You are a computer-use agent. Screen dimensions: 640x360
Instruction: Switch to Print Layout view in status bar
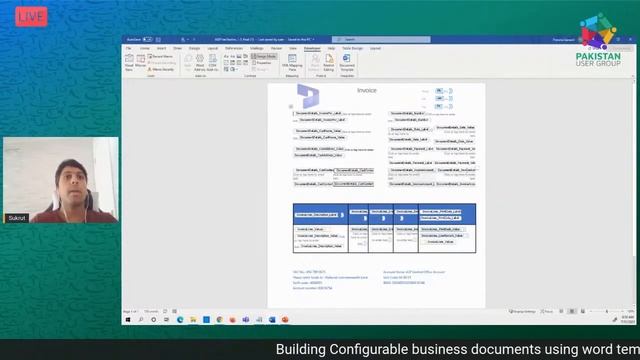pos(572,311)
